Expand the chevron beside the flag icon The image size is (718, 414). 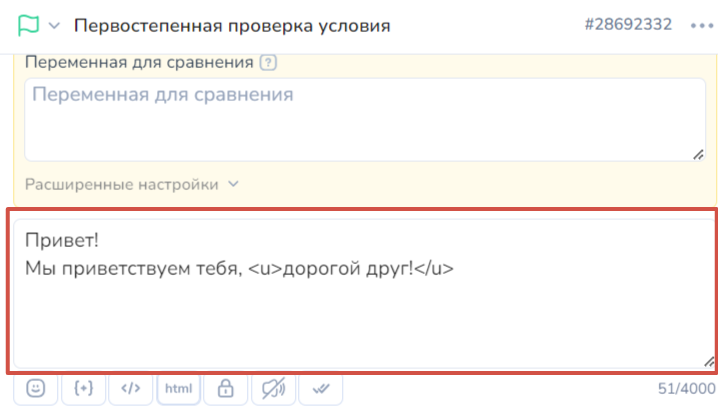[54, 25]
